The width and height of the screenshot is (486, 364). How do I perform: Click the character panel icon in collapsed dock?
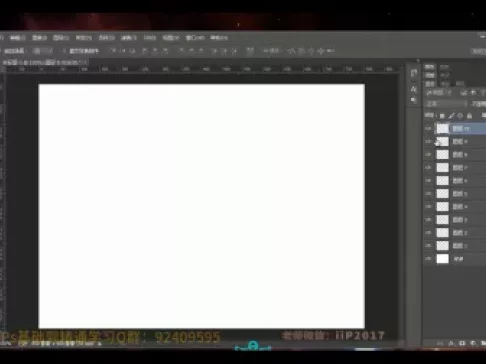tap(414, 89)
